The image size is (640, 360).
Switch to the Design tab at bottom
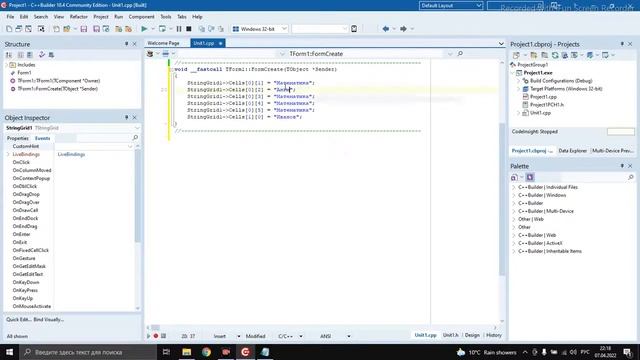click(x=472, y=335)
